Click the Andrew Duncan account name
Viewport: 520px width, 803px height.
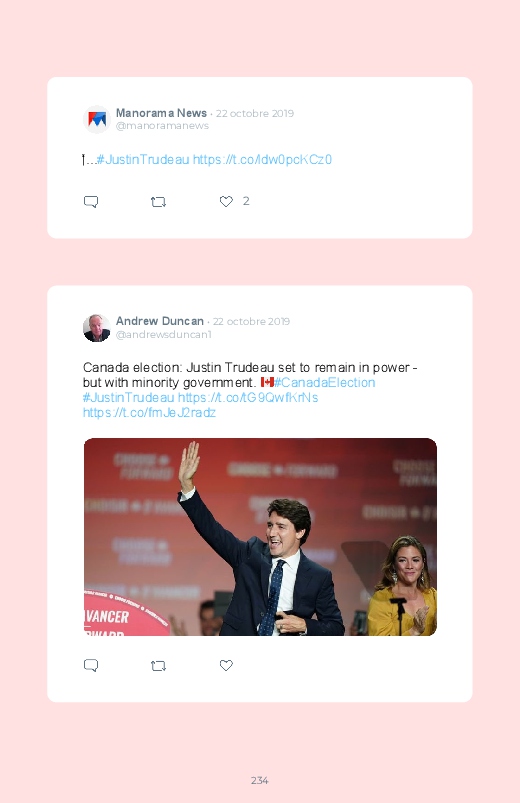pyautogui.click(x=159, y=321)
